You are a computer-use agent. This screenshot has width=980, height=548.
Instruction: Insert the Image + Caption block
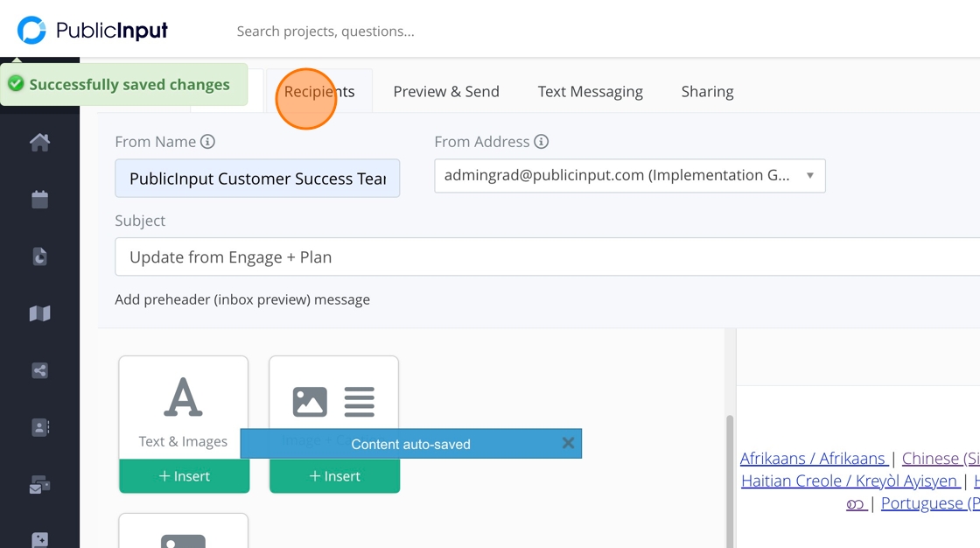pos(334,476)
